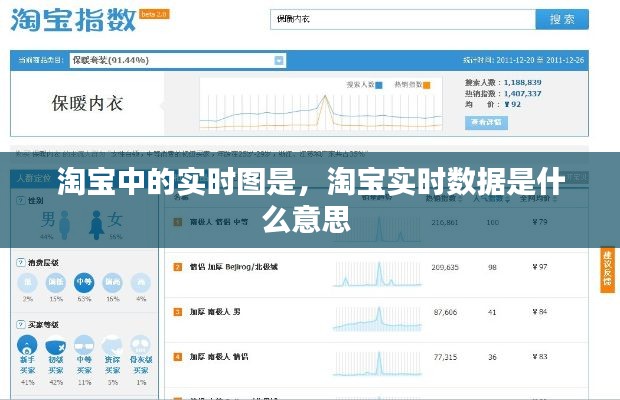Click the 查看详情 details button
The image size is (620, 400).
(486, 122)
